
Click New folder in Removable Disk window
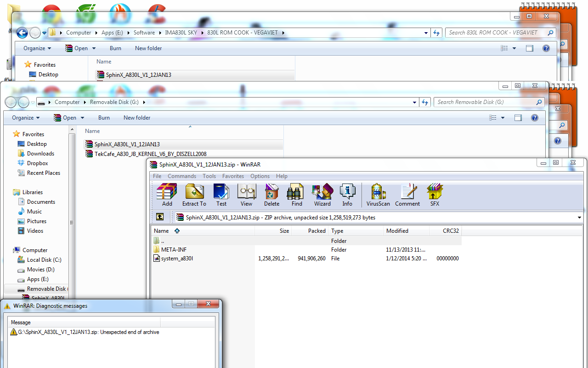pos(137,118)
